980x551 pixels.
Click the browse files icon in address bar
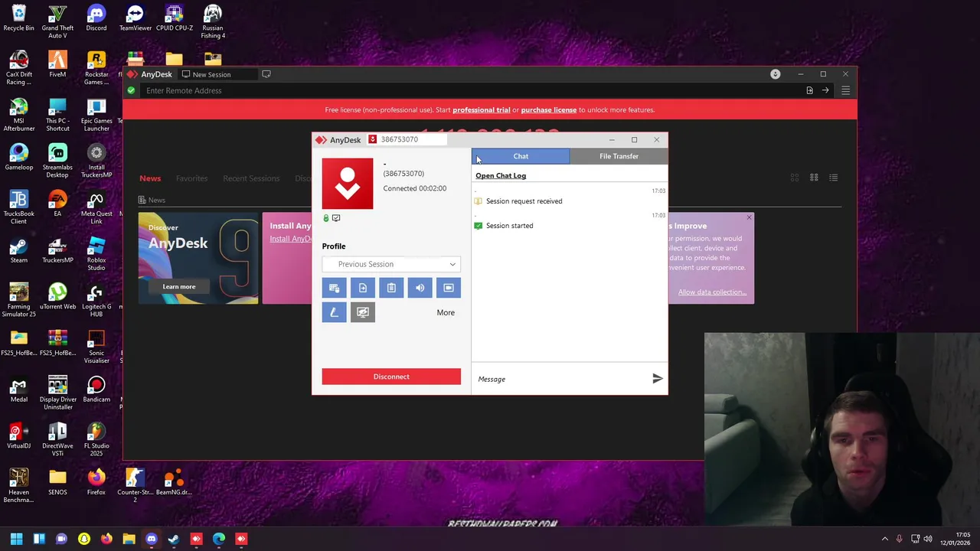point(809,90)
